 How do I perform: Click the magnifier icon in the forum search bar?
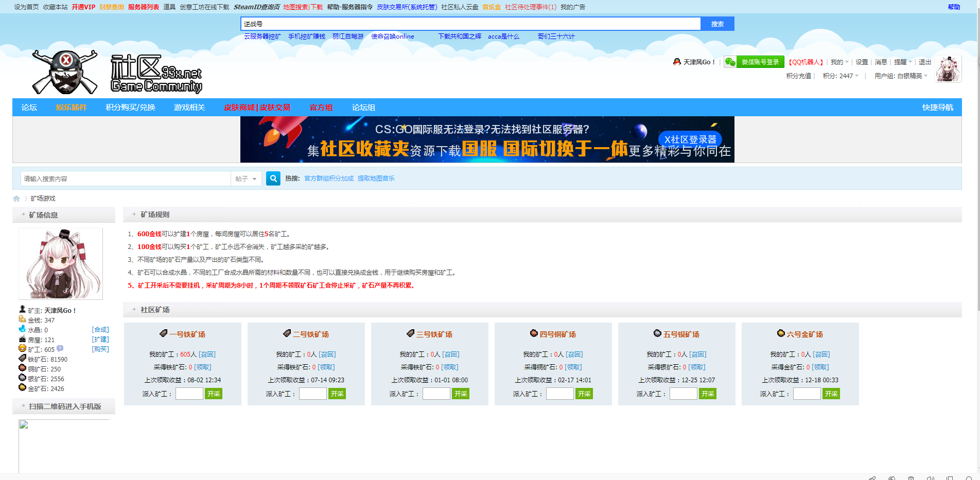[273, 179]
